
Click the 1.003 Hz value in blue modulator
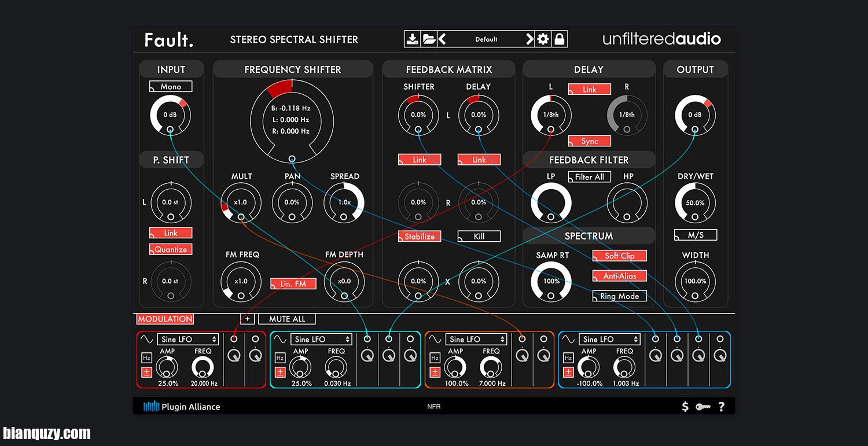point(625,384)
